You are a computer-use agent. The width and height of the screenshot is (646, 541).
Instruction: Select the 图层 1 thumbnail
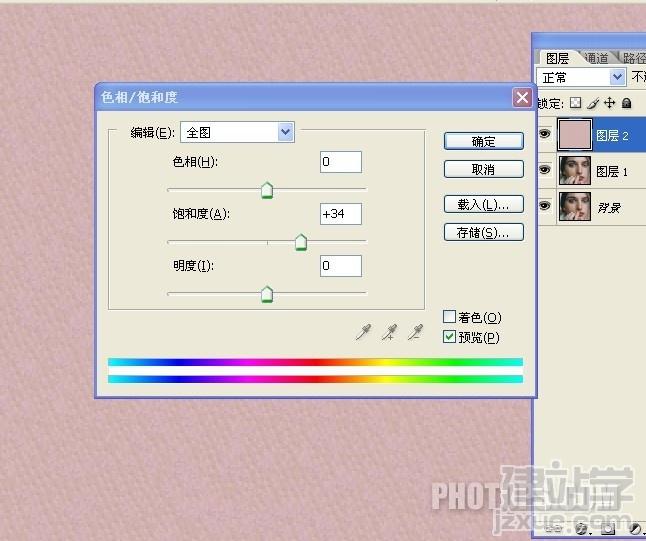[575, 170]
